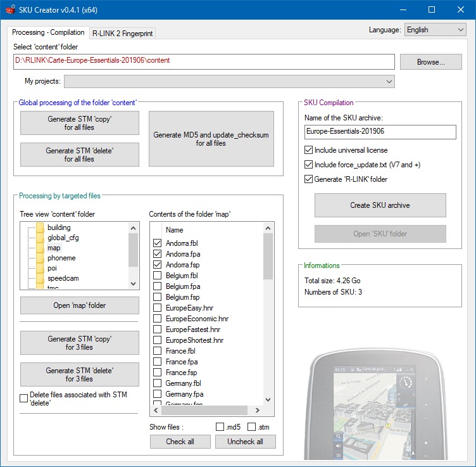
Task: Check Belgium.fsp file
Action: (x=157, y=297)
